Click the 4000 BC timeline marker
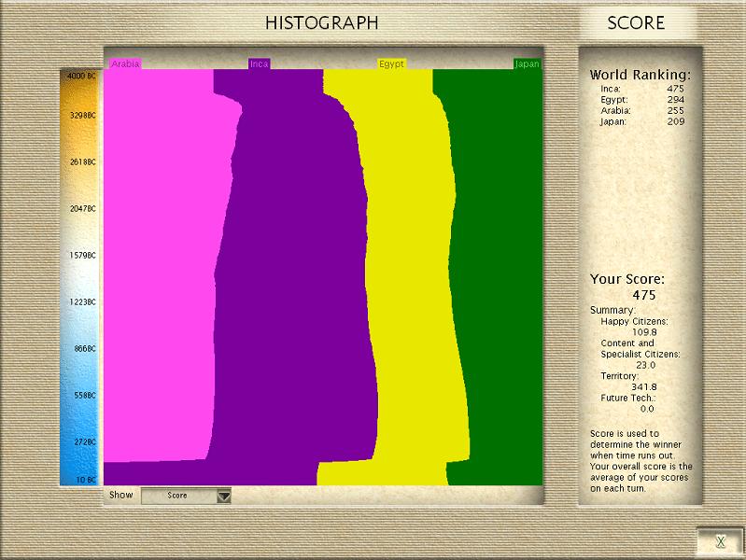The height and width of the screenshot is (560, 746). (81, 75)
